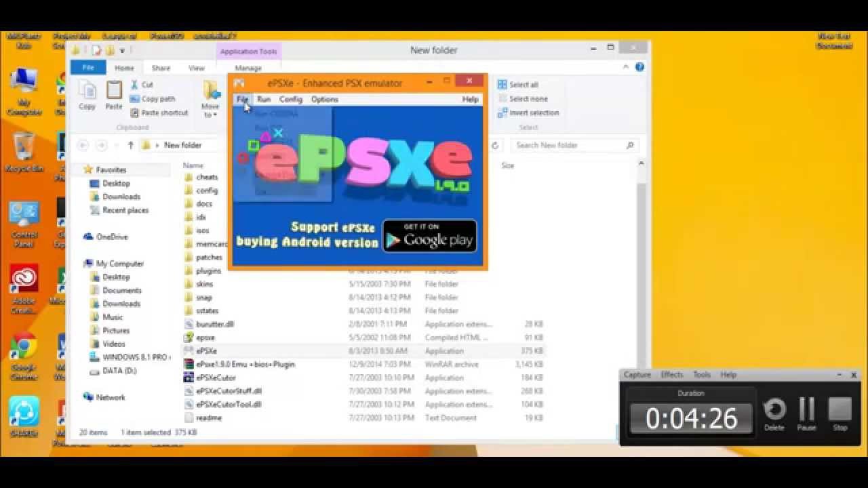
Task: Click Paste shortcut in the ribbon
Action: pyautogui.click(x=159, y=113)
